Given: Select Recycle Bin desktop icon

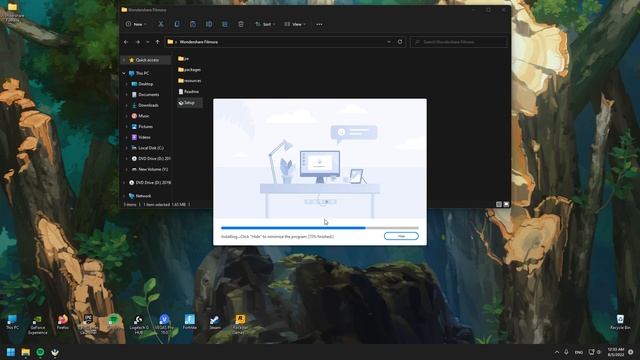Looking at the screenshot, I should [620, 322].
